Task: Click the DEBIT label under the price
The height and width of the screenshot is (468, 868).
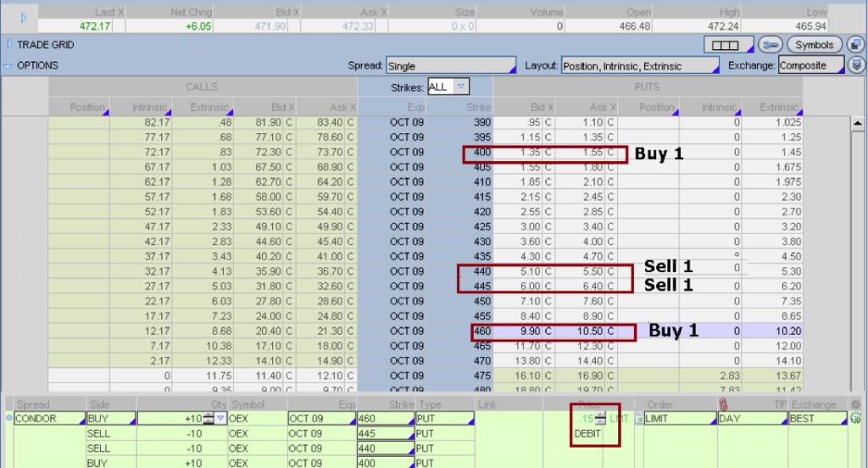Action: coord(587,433)
